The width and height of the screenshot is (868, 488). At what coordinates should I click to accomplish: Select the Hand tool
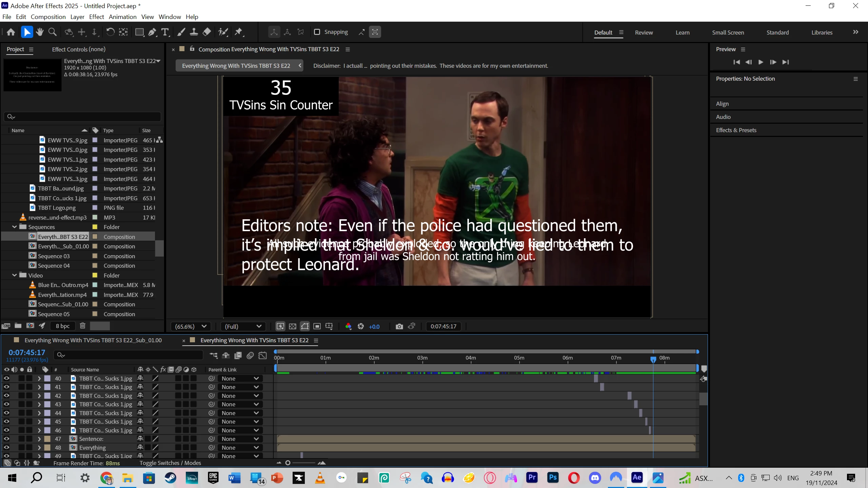click(40, 32)
